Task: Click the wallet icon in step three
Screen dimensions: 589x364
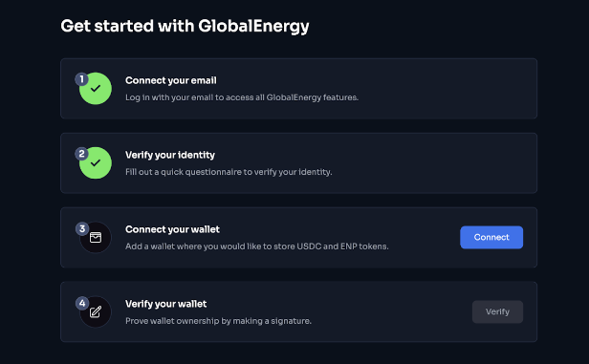Action: click(96, 238)
